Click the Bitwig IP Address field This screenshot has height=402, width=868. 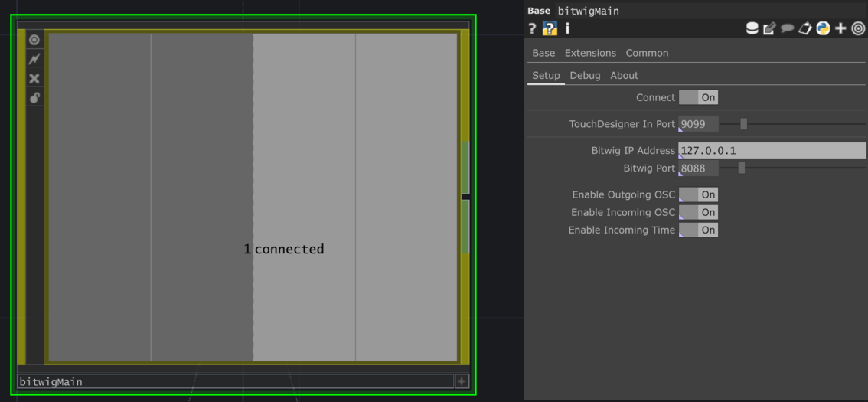(772, 151)
